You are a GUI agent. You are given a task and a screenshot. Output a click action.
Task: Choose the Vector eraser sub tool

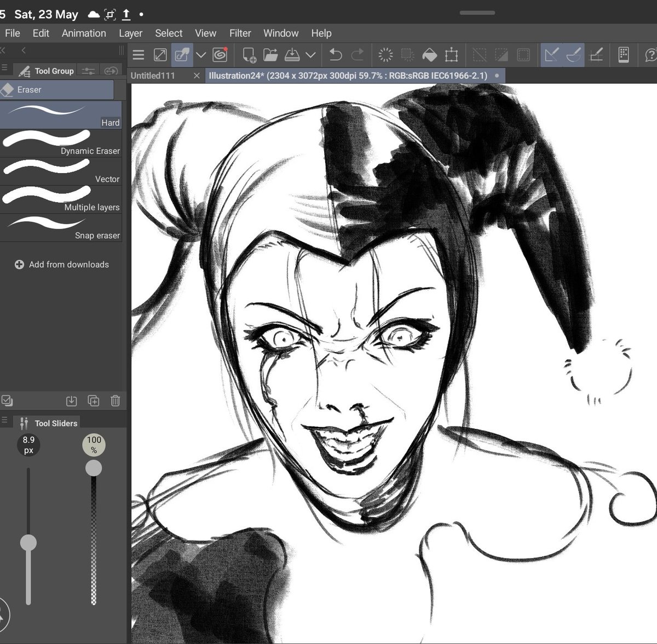coord(61,171)
